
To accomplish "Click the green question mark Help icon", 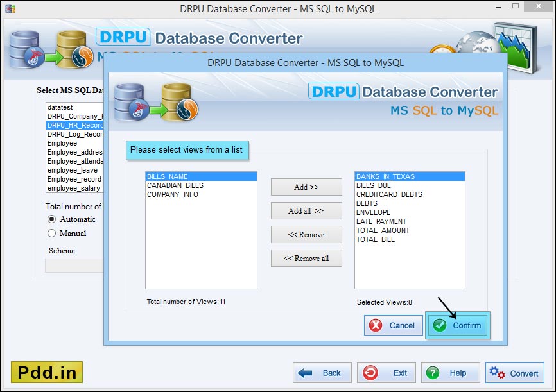I will [x=433, y=373].
